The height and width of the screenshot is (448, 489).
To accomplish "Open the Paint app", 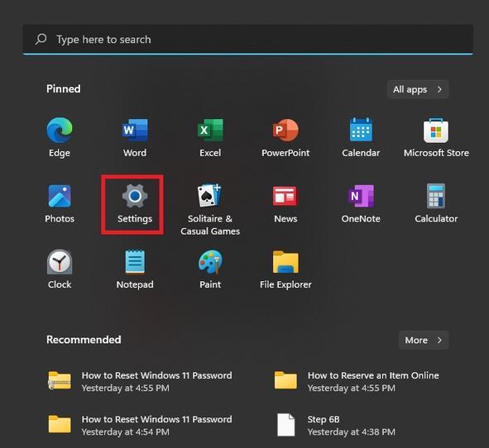I will click(210, 269).
